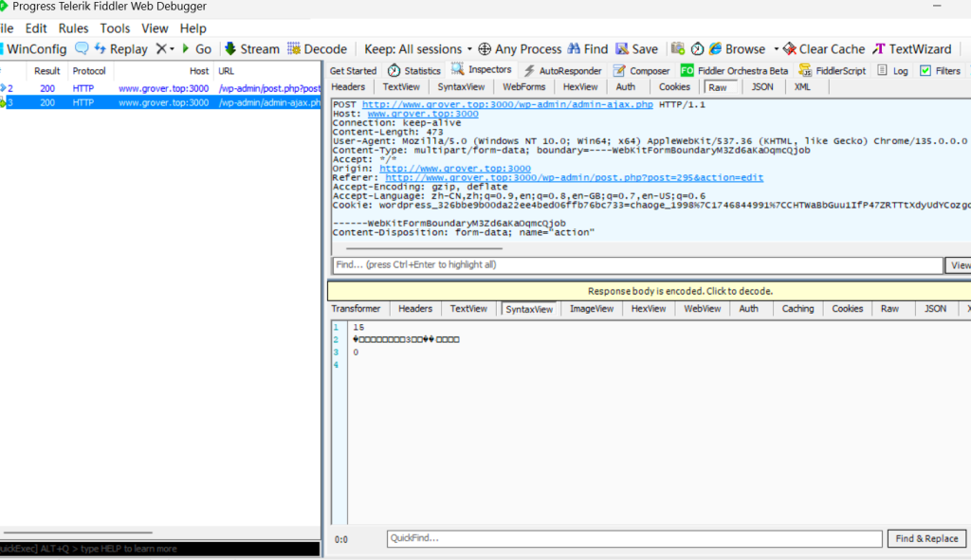
Task: Replay the selected session
Action: [x=120, y=49]
